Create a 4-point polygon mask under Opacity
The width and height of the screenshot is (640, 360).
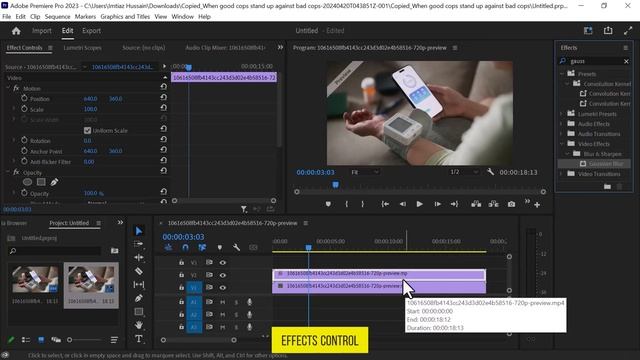pyautogui.click(x=41, y=182)
